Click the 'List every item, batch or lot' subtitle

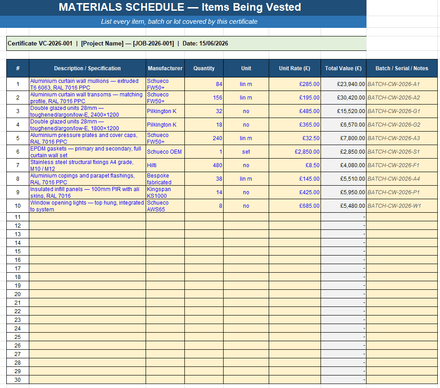coord(179,22)
